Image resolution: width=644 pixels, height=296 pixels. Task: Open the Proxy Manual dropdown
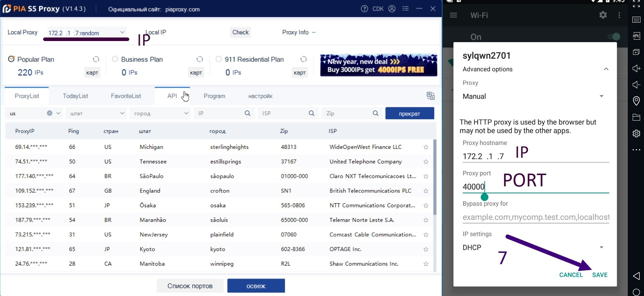533,96
